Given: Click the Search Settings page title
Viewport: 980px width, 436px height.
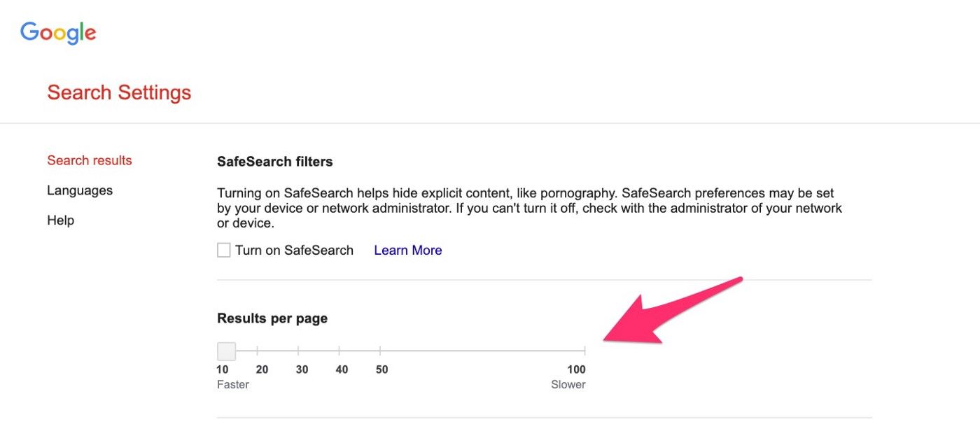Looking at the screenshot, I should (x=119, y=93).
